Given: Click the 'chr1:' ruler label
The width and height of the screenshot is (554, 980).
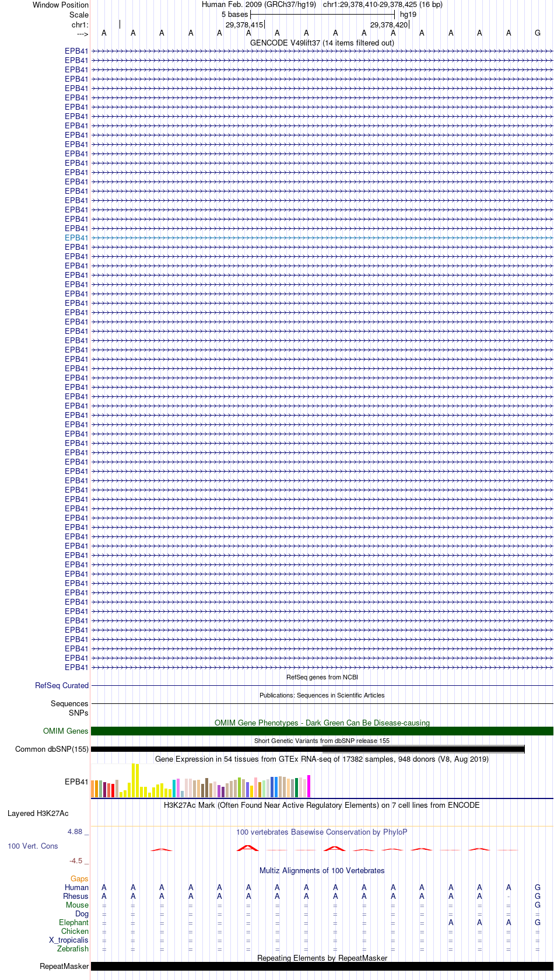Looking at the screenshot, I should [80, 25].
